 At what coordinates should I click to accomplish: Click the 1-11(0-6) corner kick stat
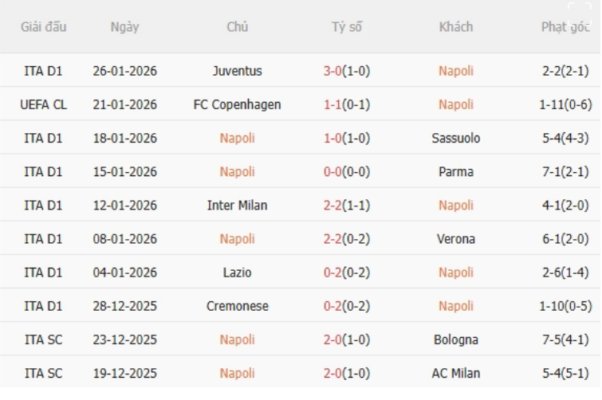coord(565,104)
